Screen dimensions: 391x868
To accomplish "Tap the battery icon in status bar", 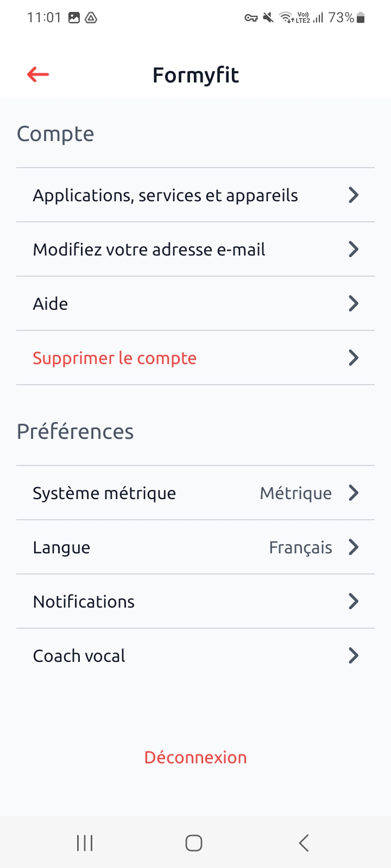I will [361, 18].
